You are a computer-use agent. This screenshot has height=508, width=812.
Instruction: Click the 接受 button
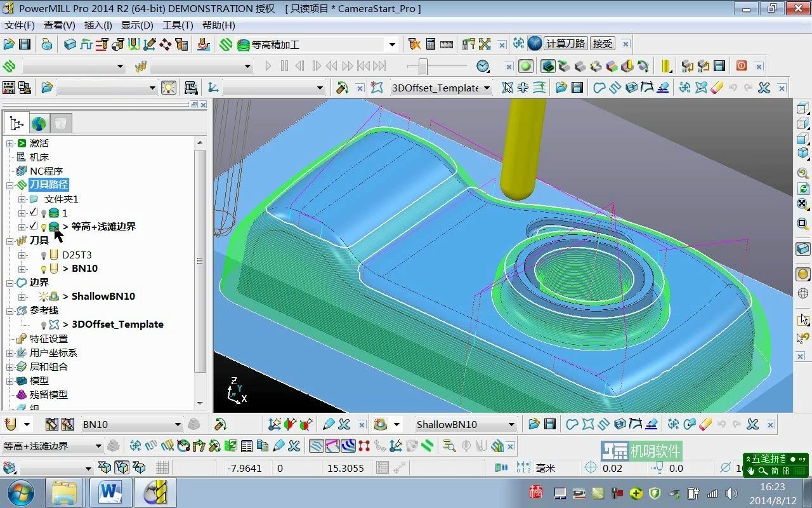(602, 43)
